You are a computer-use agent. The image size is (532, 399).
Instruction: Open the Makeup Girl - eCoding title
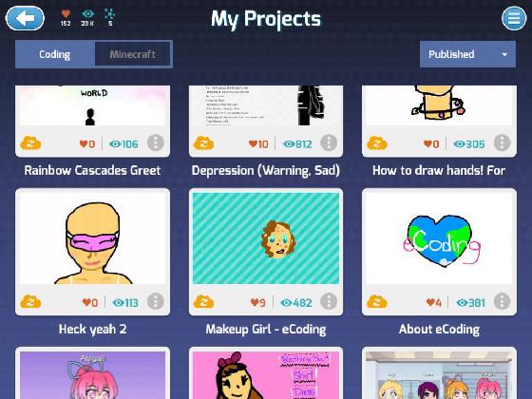[x=266, y=330]
